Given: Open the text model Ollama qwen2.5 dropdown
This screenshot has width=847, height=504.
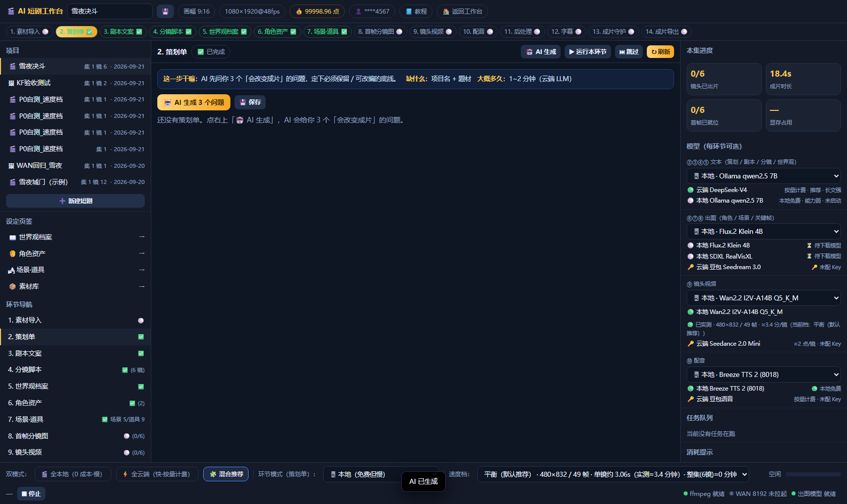Looking at the screenshot, I should click(763, 176).
